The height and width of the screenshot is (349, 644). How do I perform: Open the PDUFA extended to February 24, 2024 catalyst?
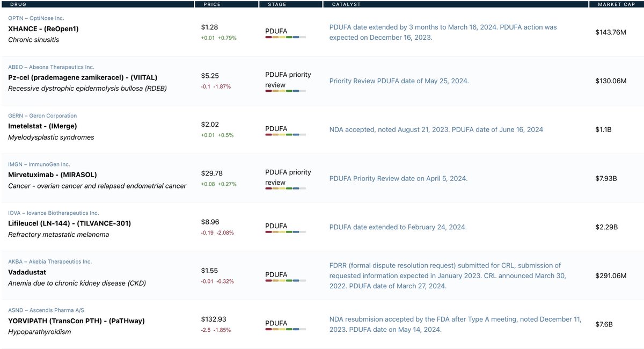click(398, 227)
